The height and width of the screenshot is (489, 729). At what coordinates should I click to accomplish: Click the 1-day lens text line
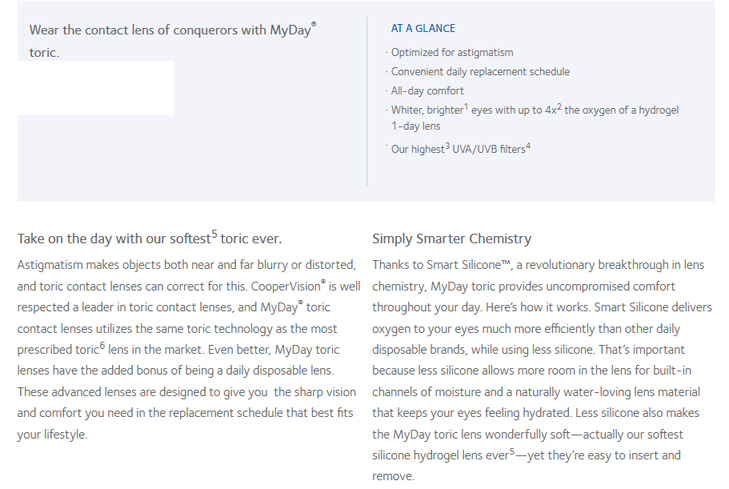[x=416, y=126]
